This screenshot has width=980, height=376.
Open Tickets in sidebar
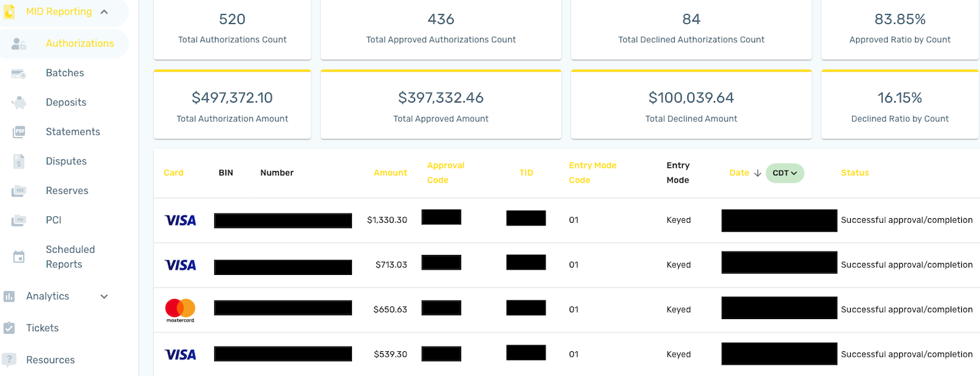point(42,328)
